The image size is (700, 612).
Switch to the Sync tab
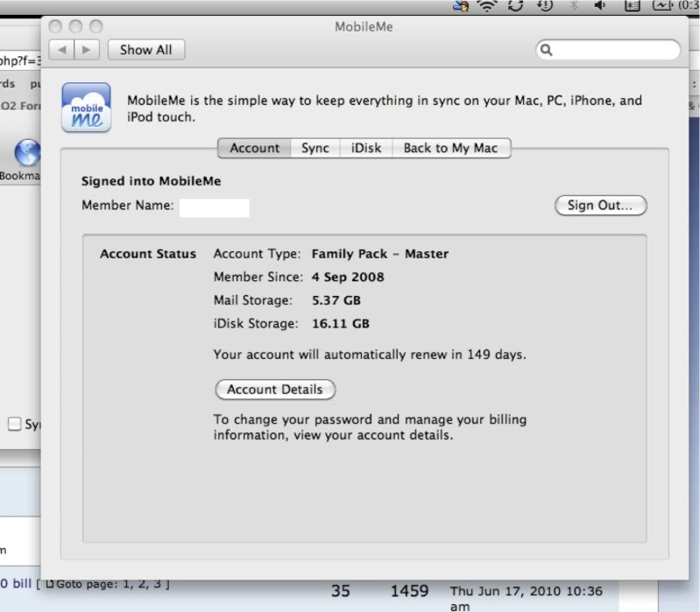pos(315,148)
